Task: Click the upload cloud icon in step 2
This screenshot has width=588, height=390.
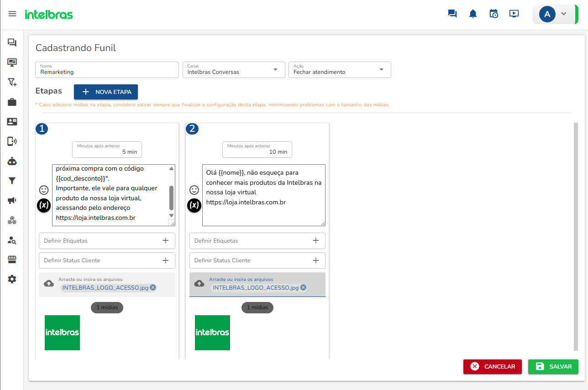Action: [199, 283]
